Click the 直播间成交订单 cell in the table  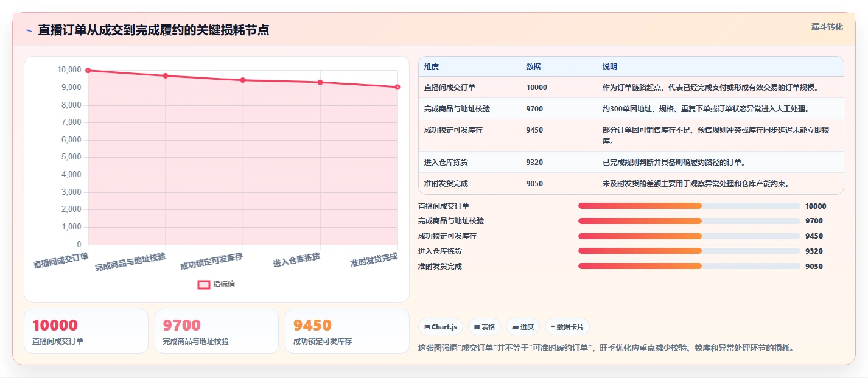(450, 88)
